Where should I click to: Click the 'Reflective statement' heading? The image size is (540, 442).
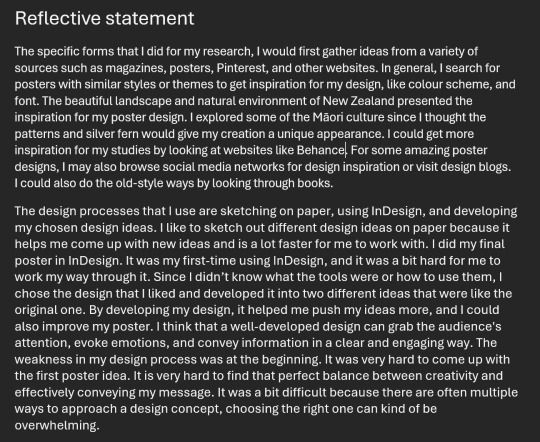(x=104, y=18)
